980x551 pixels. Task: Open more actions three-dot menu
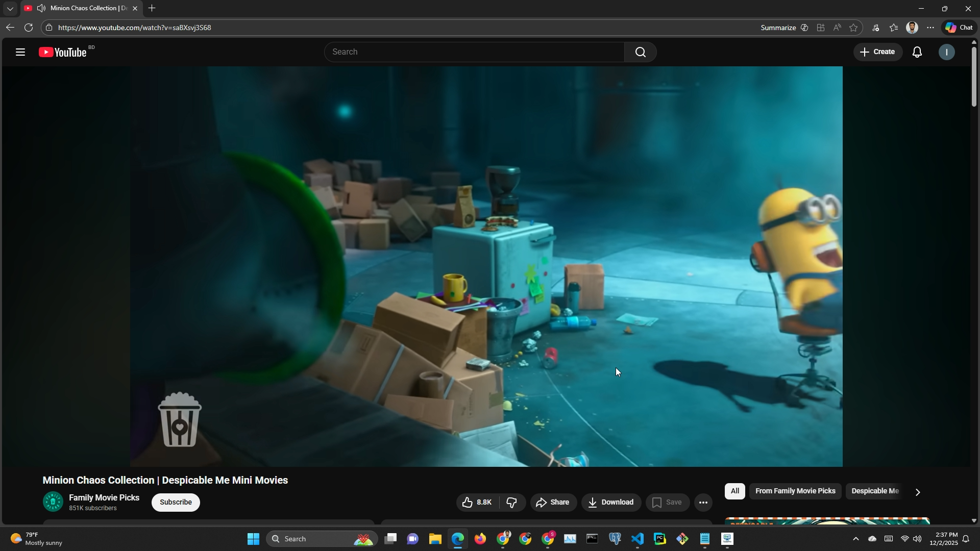[703, 503]
